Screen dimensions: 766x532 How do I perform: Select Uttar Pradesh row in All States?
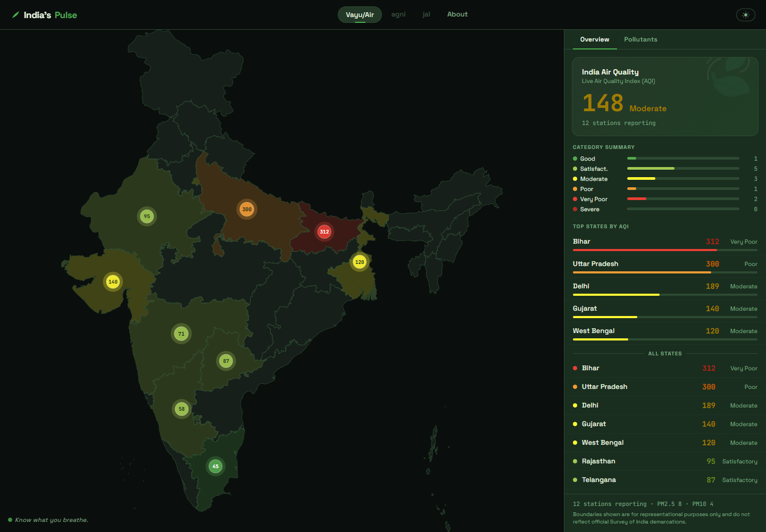coord(665,387)
